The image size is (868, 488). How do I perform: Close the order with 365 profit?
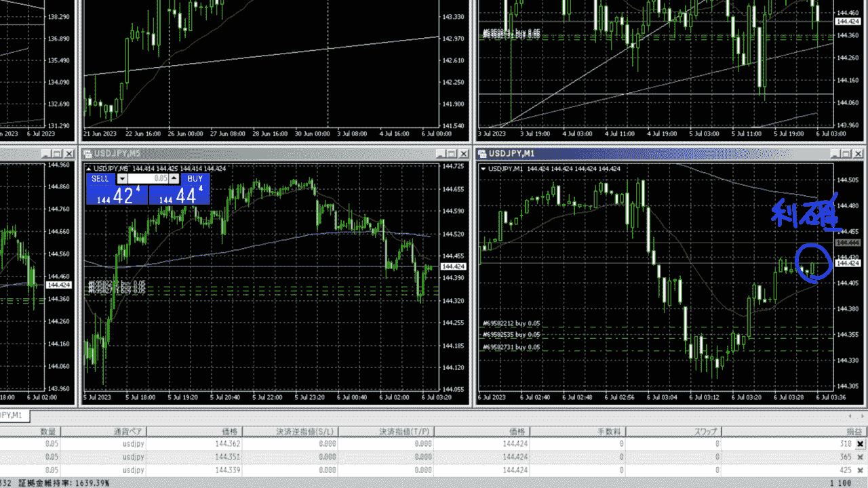861,457
